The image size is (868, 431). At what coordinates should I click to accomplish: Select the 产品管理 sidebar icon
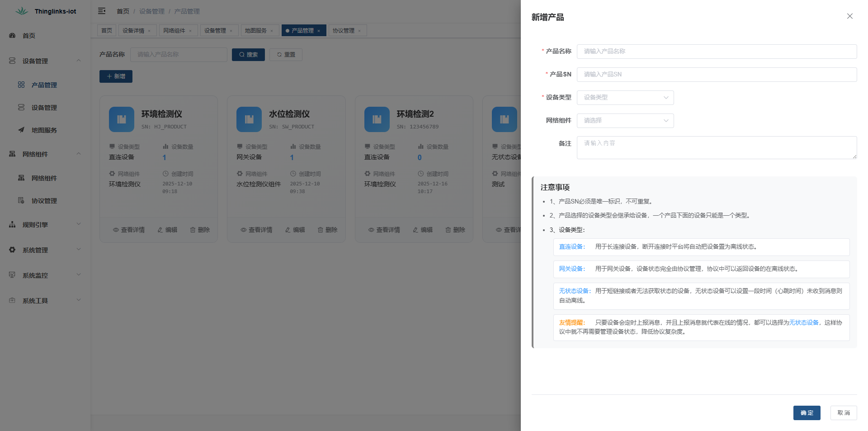coord(21,85)
